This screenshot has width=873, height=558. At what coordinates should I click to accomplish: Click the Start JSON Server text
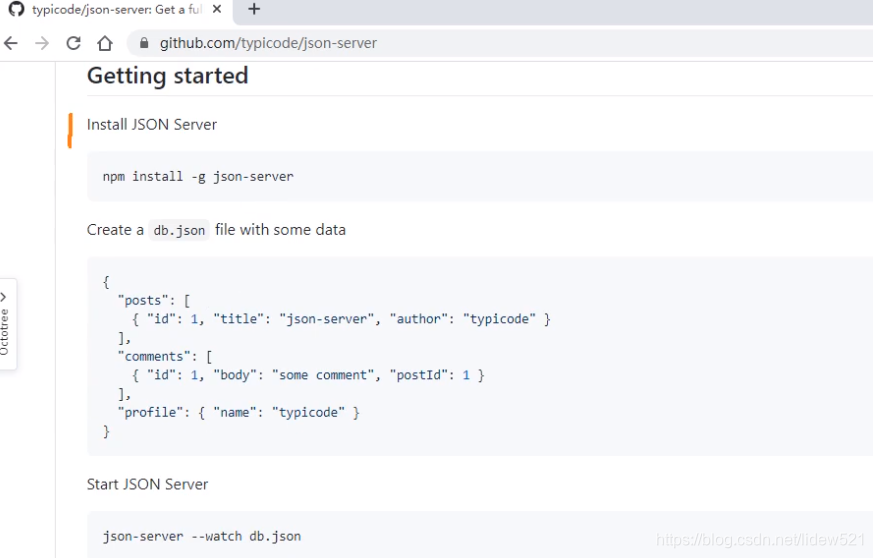[148, 484]
